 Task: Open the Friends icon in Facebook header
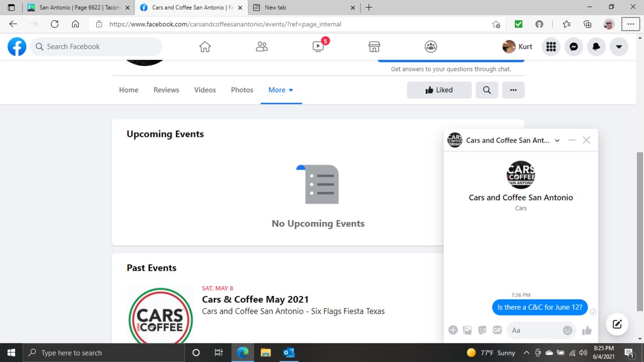pyautogui.click(x=261, y=47)
